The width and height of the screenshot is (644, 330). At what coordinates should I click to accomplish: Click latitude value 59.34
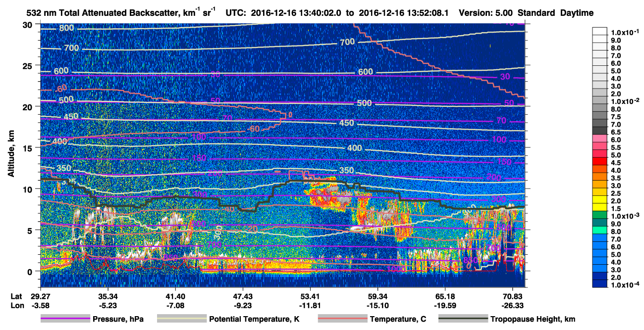(x=378, y=296)
